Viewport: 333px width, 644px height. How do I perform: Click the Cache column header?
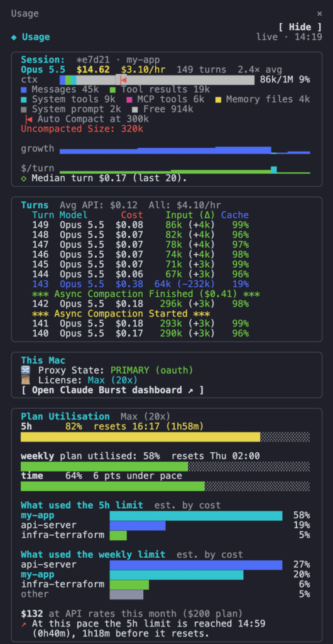pos(235,215)
